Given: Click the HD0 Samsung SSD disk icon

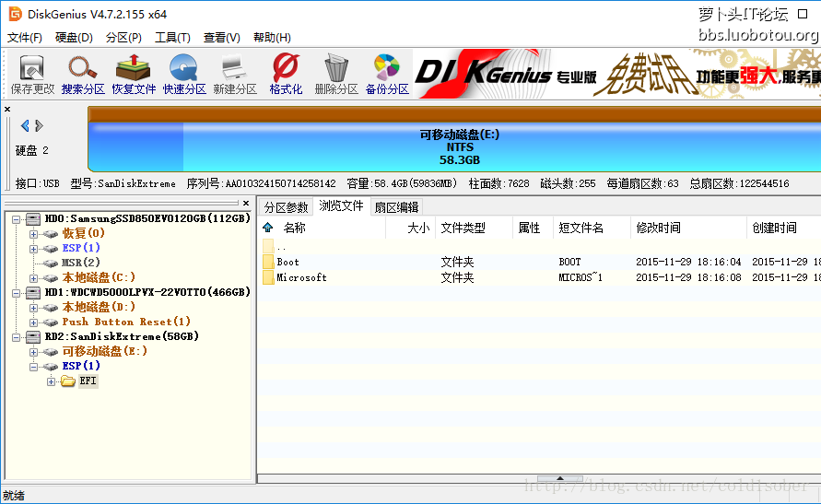Looking at the screenshot, I should point(33,218).
